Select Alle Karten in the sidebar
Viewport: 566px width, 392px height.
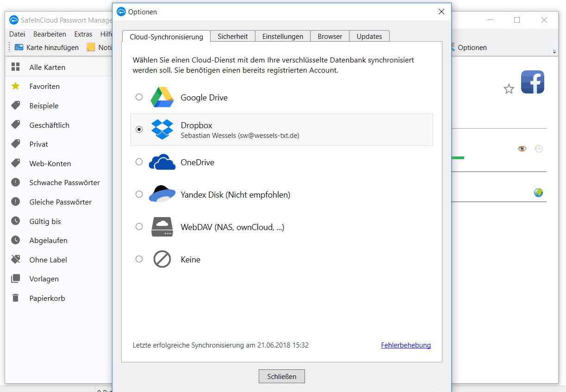58,67
